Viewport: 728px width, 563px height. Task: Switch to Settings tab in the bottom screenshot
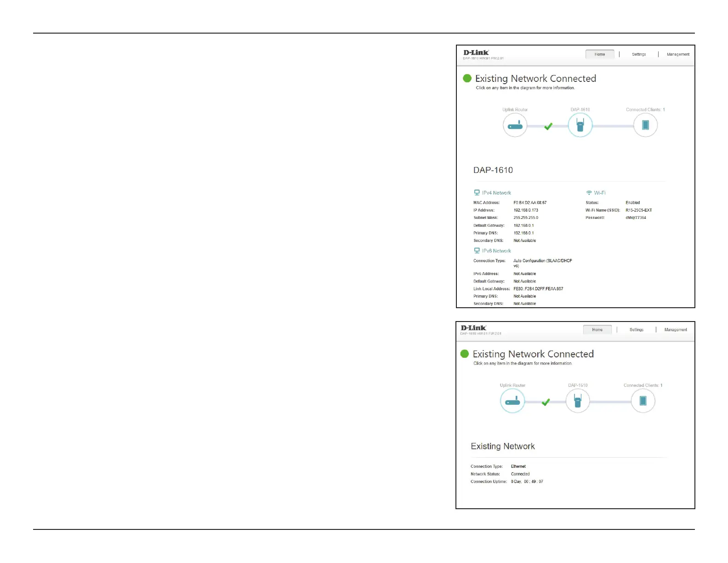pyautogui.click(x=637, y=330)
